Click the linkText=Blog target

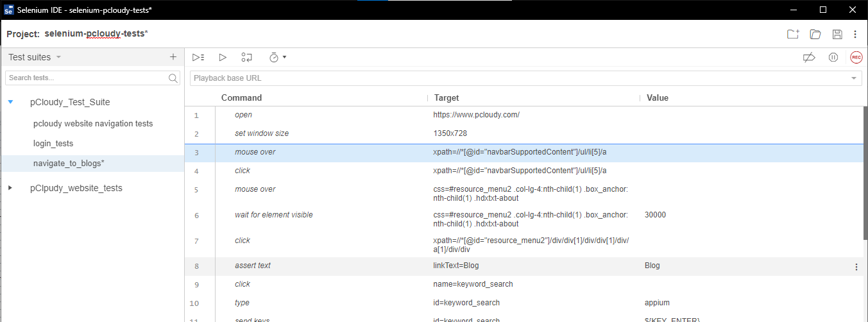[x=456, y=266]
